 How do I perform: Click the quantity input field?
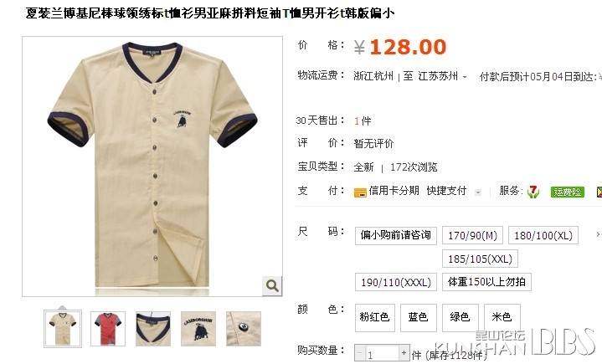pyautogui.click(x=382, y=353)
